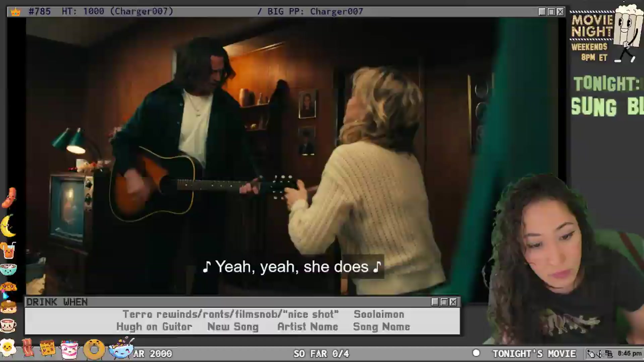This screenshot has width=644, height=362.
Task: Maximize the DRINK WHEN window
Action: 444,302
